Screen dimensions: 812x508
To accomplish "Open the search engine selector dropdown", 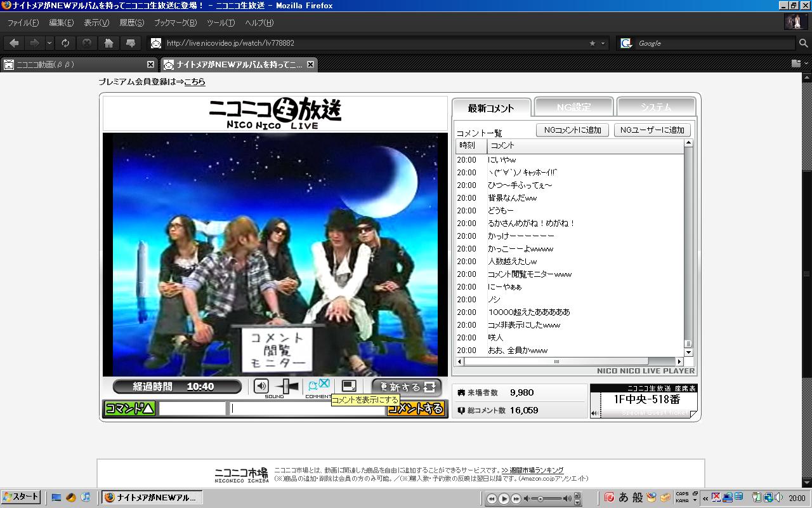I will point(627,43).
